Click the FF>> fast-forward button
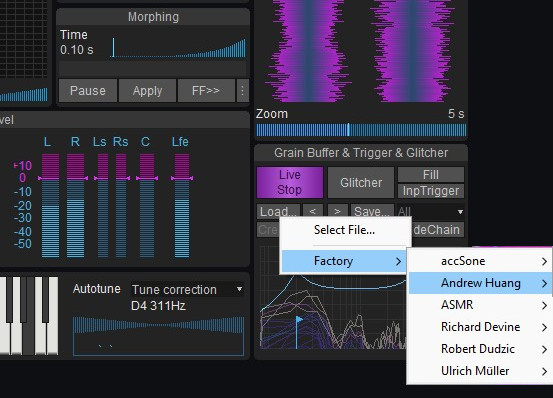This screenshot has width=553, height=398. pyautogui.click(x=206, y=91)
